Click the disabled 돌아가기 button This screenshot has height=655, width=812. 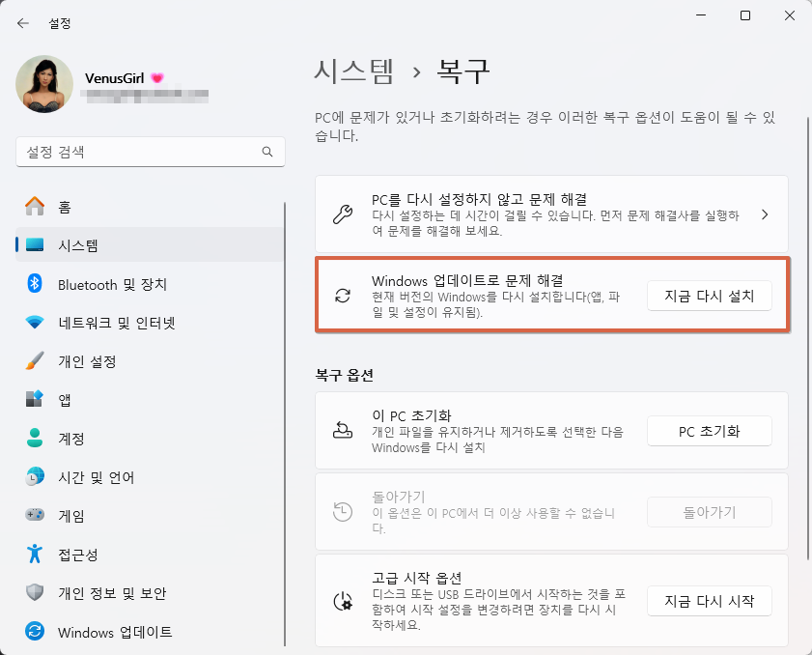(710, 512)
